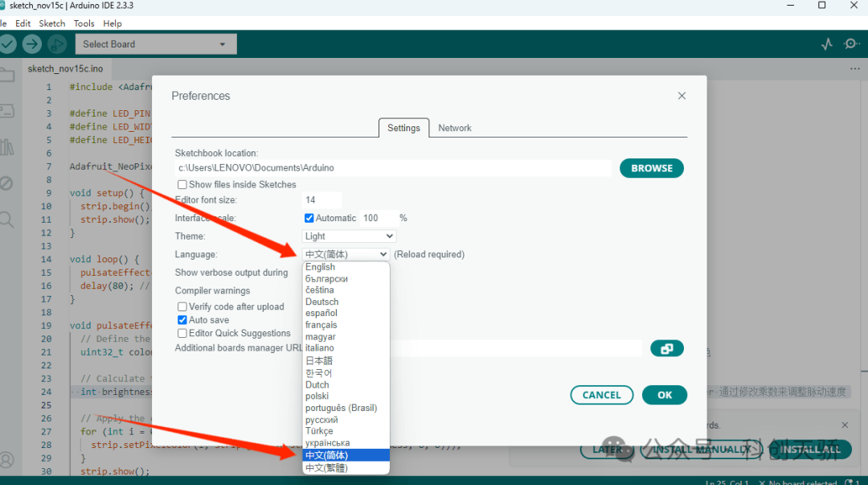
Task: Uncheck Automatic interface scale
Action: (309, 218)
